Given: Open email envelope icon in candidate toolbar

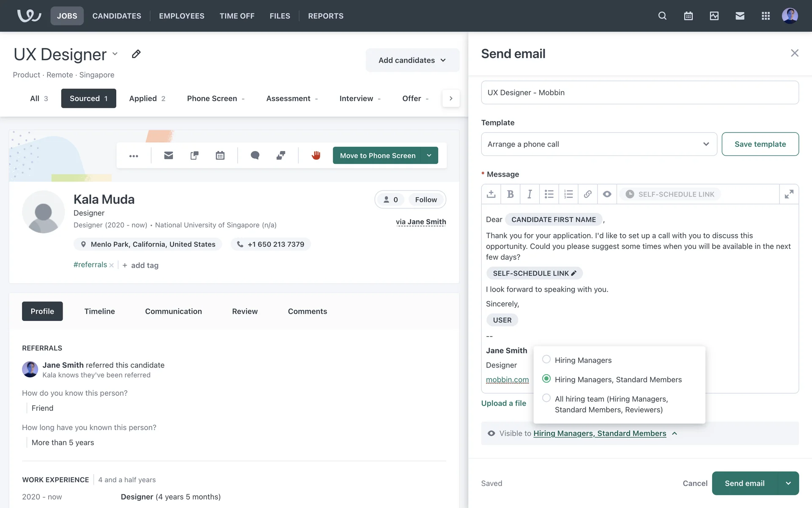Looking at the screenshot, I should pos(168,155).
